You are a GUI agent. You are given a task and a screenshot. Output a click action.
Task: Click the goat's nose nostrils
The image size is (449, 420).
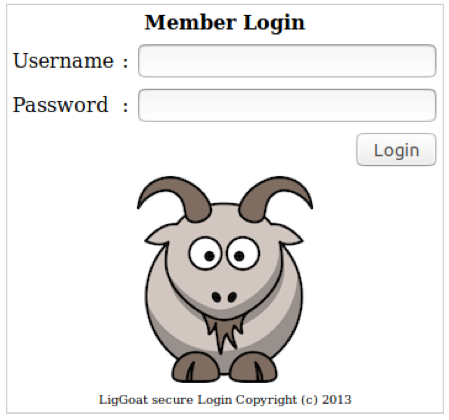[224, 297]
